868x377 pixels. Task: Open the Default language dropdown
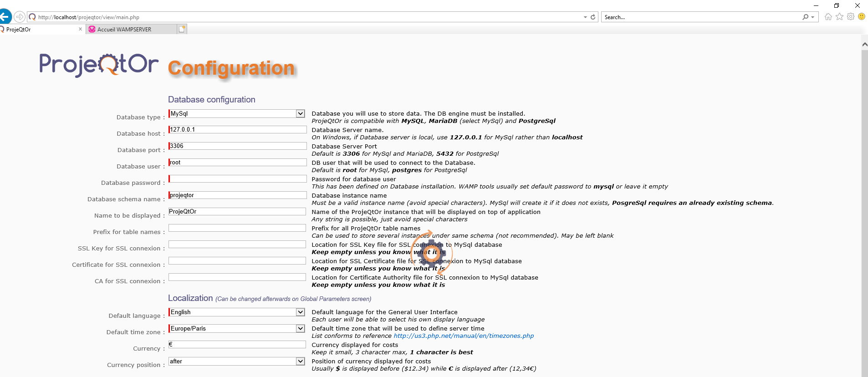click(x=300, y=312)
